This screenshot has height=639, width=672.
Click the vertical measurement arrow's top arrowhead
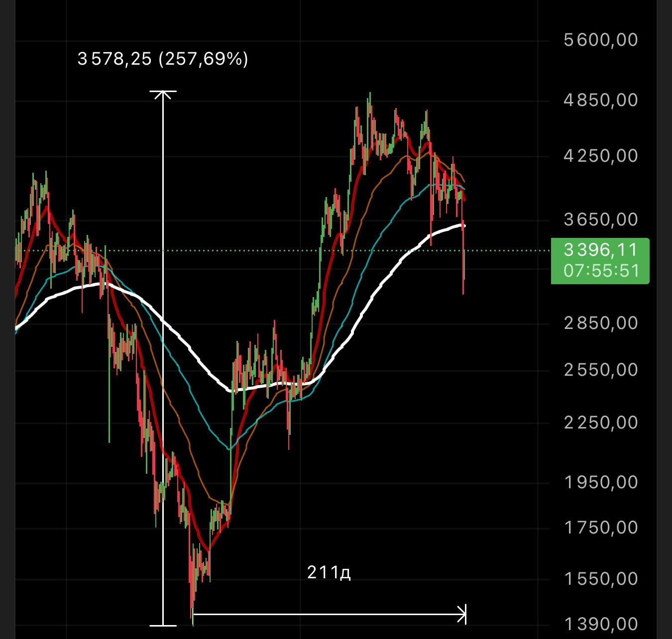coord(163,93)
